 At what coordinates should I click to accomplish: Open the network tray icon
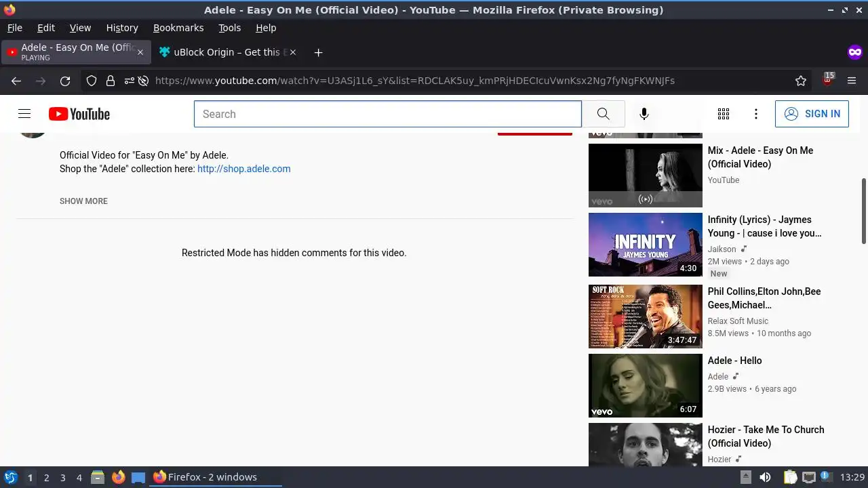tap(808, 477)
